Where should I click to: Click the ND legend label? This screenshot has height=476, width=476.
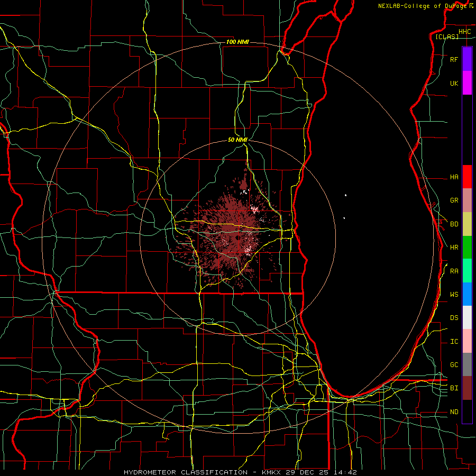454,412
